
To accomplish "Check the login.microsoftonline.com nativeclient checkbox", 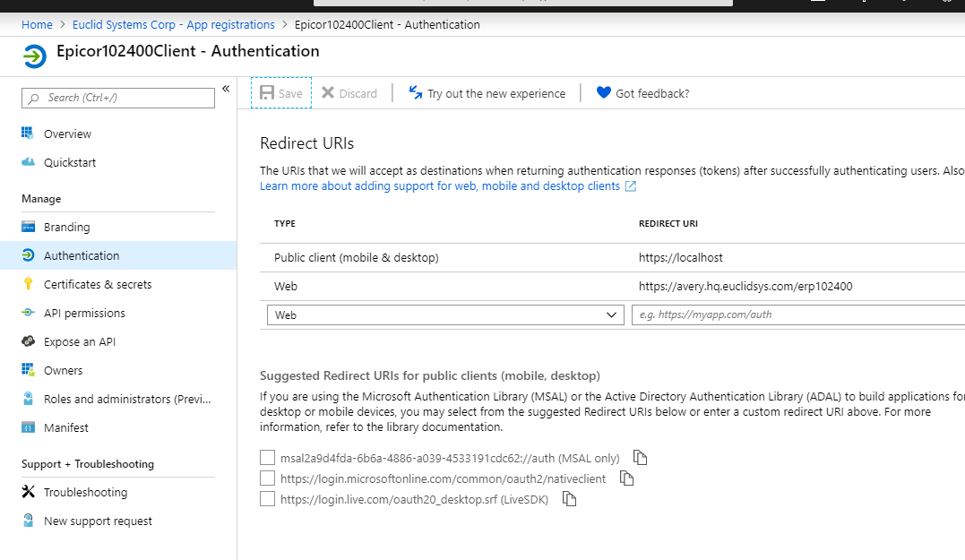I will pos(267,478).
